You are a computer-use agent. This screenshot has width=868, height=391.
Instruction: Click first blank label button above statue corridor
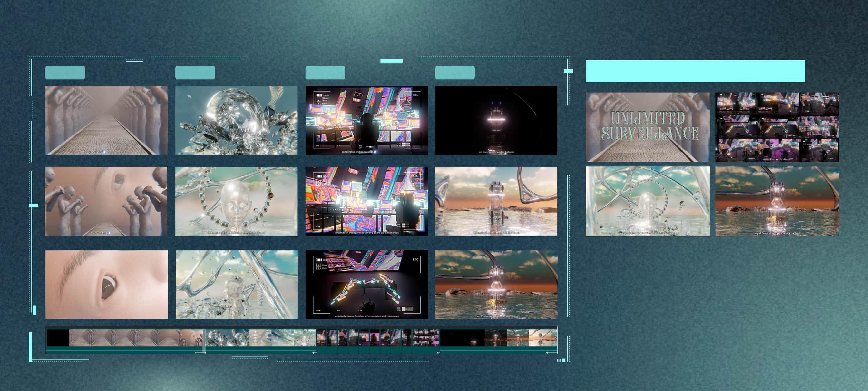[x=65, y=73]
